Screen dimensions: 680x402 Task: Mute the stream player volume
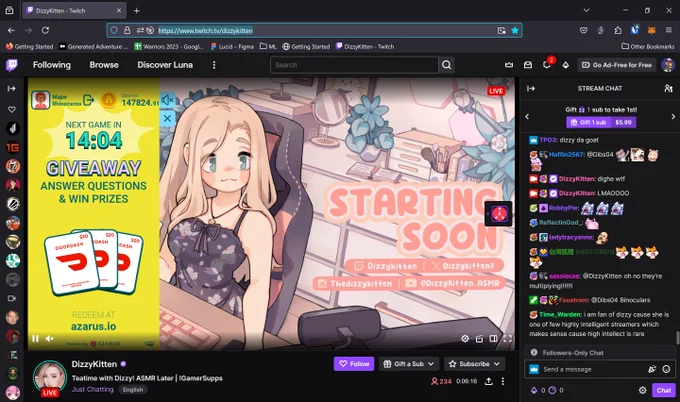(x=49, y=339)
